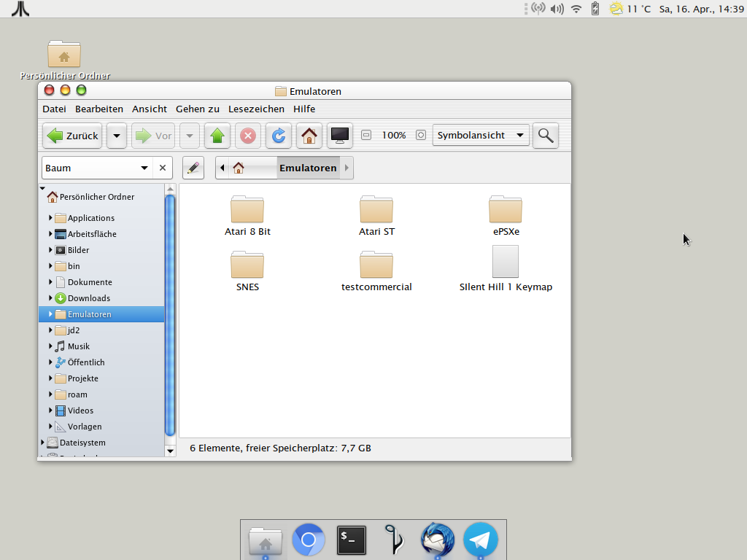Open the Baum sidebar type dropdown
The image size is (747, 560).
point(96,168)
